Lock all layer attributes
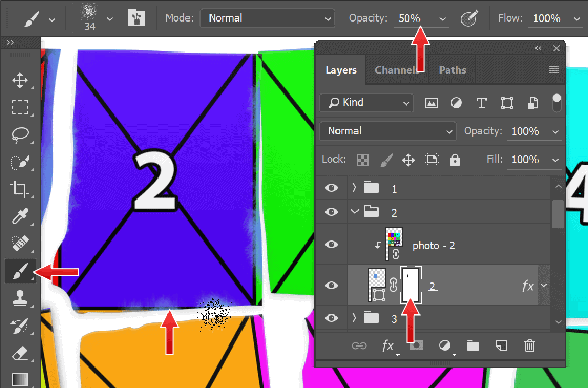The height and width of the screenshot is (388, 588). [455, 160]
